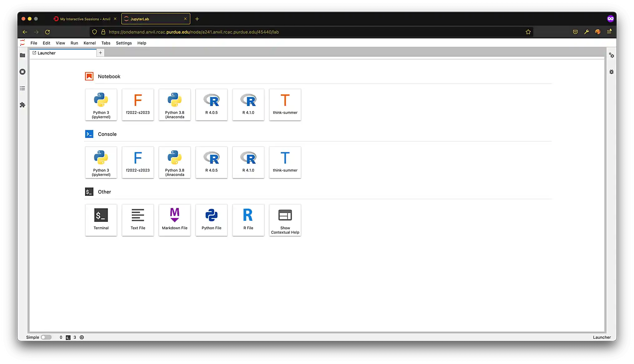Open the Property Inspector gears icon
634x364 pixels.
click(611, 55)
